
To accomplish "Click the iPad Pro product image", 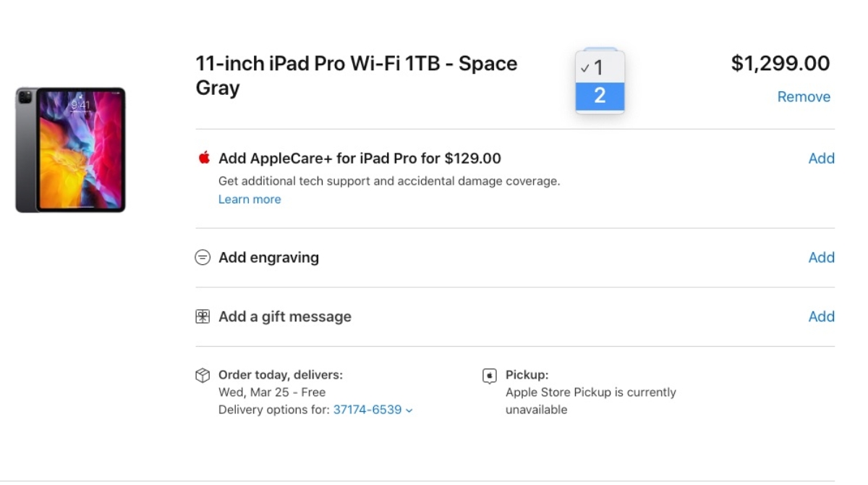I will (x=70, y=150).
